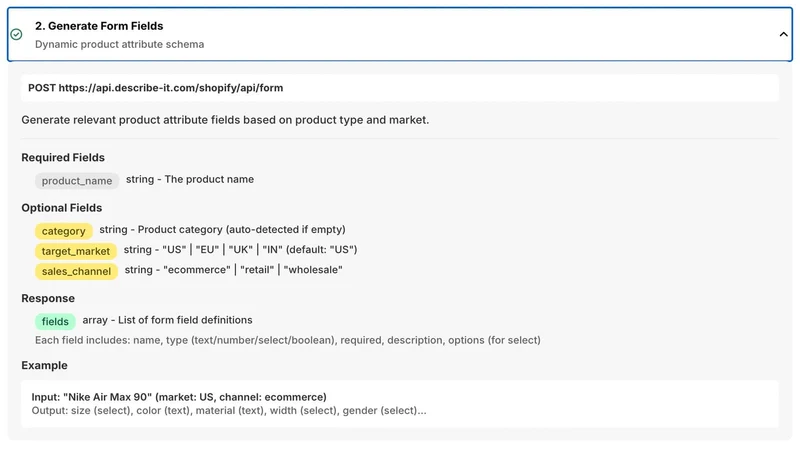Click the product_name field tag
This screenshot has height=450, width=800.
[x=77, y=181]
